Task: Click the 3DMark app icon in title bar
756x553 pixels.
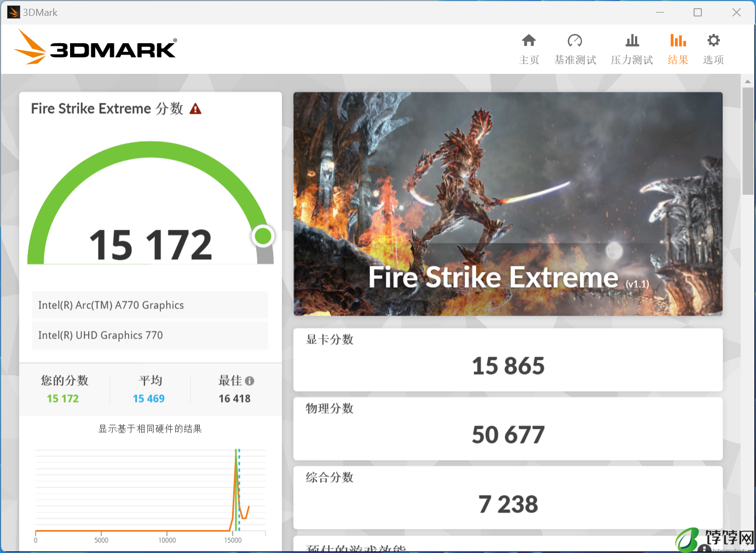Action: (x=14, y=12)
